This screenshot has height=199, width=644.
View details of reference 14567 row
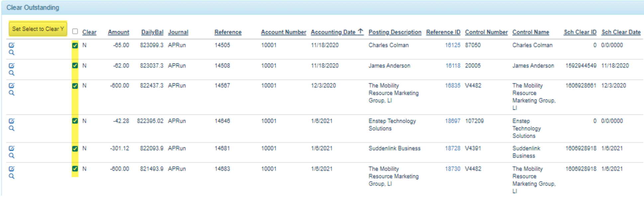coord(12,93)
